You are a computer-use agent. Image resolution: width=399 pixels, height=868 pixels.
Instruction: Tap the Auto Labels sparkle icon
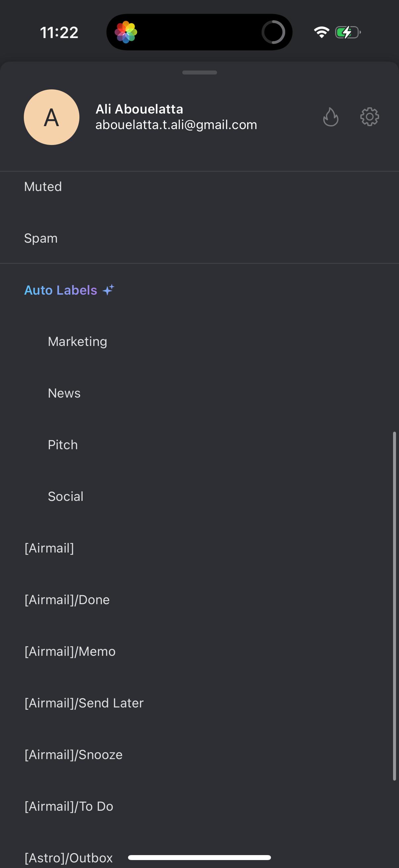[109, 290]
